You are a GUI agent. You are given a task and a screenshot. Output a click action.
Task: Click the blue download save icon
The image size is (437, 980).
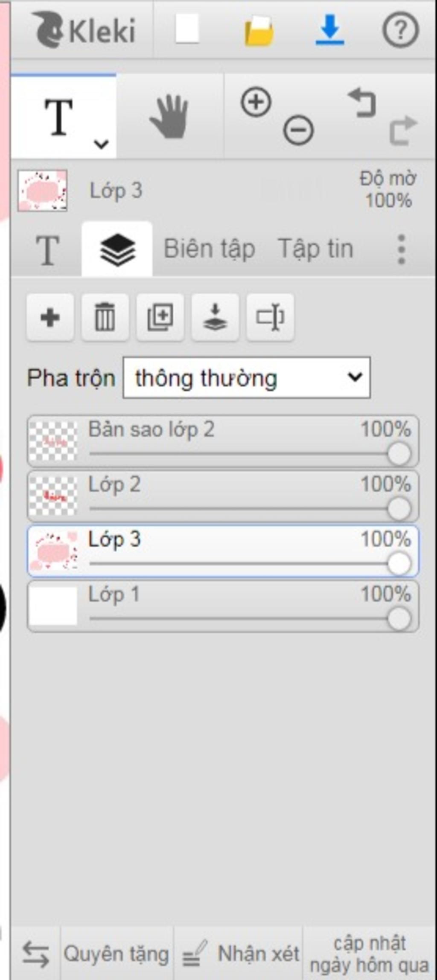click(329, 30)
